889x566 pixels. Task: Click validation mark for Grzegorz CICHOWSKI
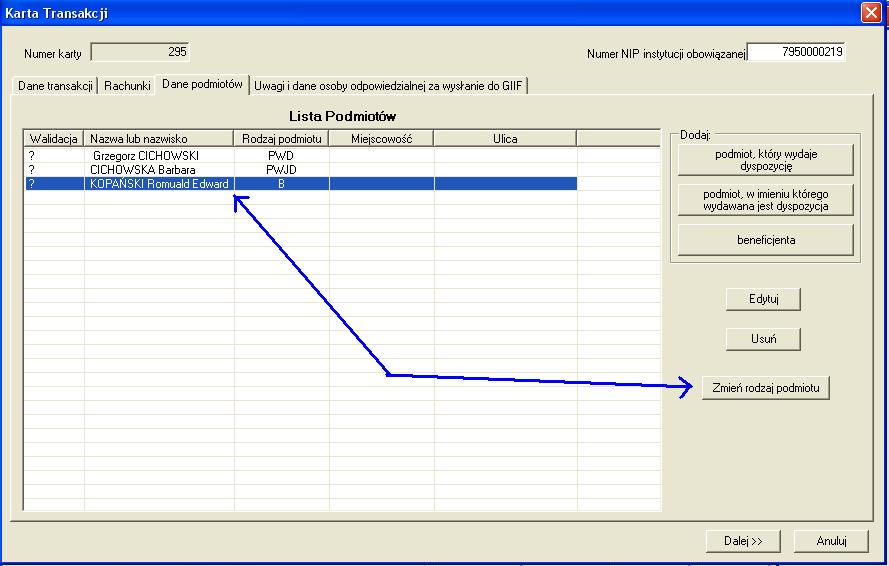pos(32,155)
